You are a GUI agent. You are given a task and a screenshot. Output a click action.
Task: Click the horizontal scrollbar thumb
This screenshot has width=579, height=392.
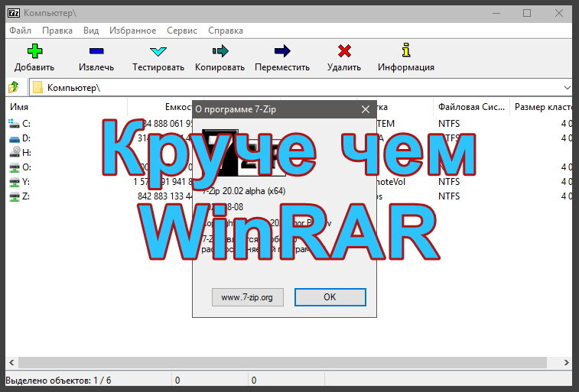pos(282,362)
